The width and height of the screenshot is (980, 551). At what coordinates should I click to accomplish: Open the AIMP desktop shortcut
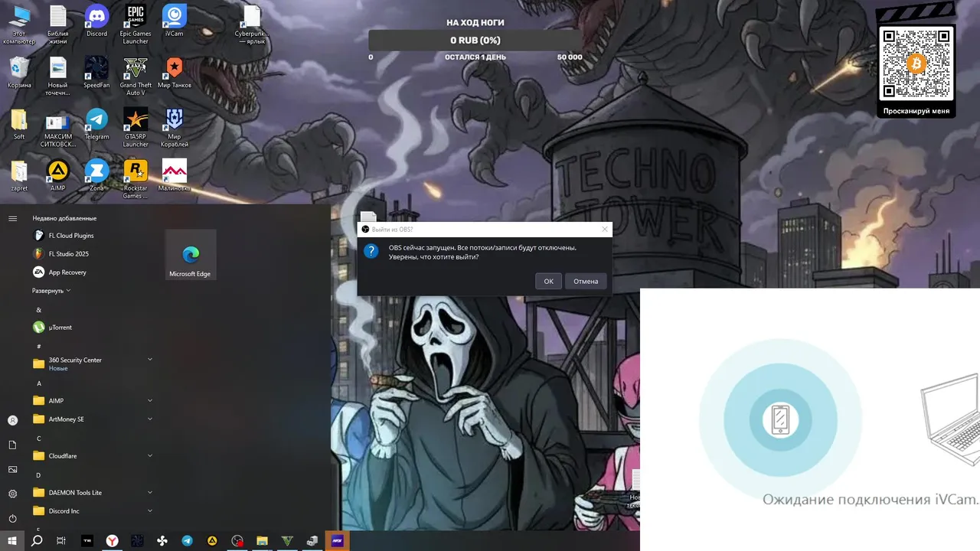(x=58, y=175)
